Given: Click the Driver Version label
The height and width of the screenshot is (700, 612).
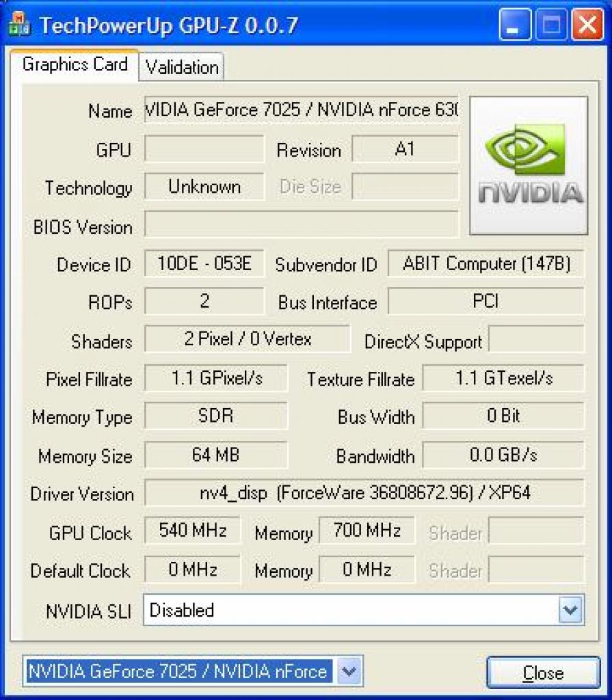Looking at the screenshot, I should pyautogui.click(x=82, y=494).
